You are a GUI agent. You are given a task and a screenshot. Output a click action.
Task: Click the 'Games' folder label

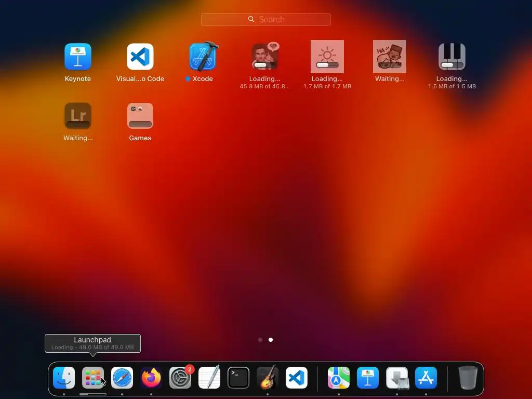(140, 138)
